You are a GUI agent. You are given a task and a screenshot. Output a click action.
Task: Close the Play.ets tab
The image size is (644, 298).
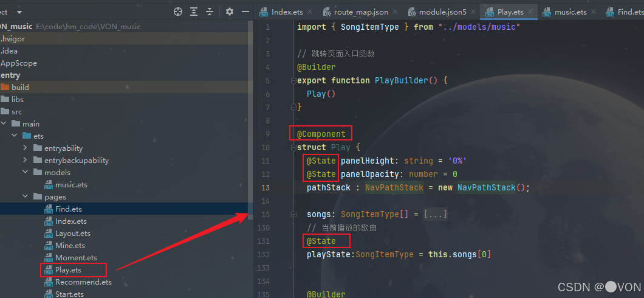point(530,12)
